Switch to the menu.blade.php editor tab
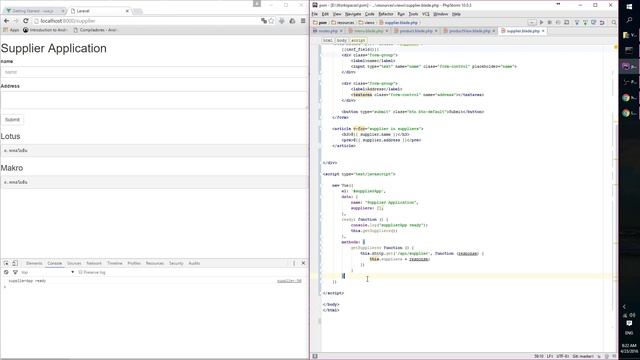 [369, 31]
